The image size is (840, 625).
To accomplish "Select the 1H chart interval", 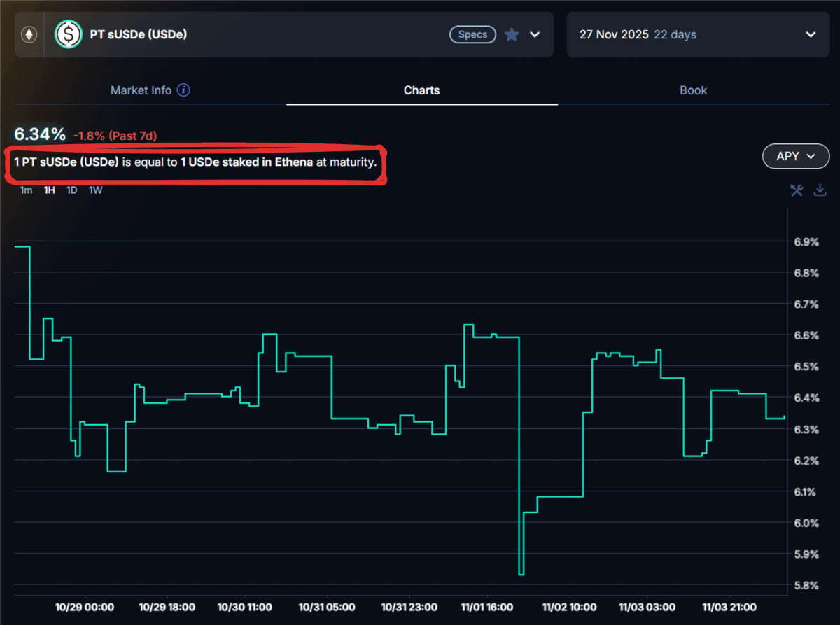I will (x=49, y=190).
